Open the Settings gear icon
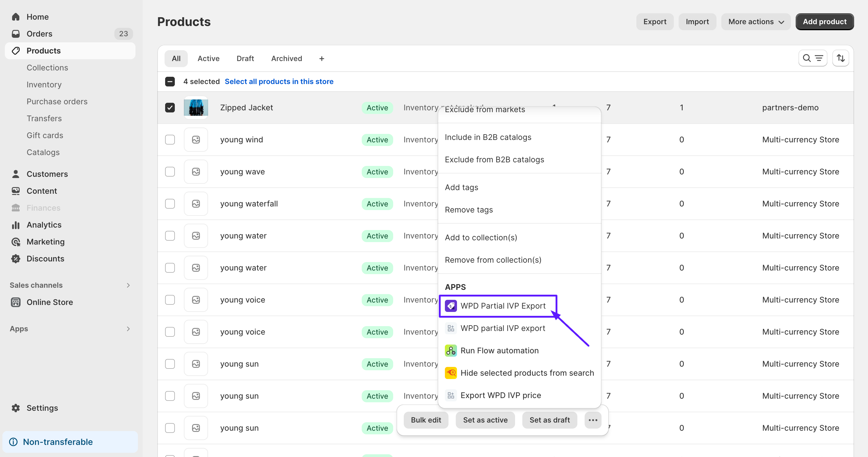 (x=15, y=408)
